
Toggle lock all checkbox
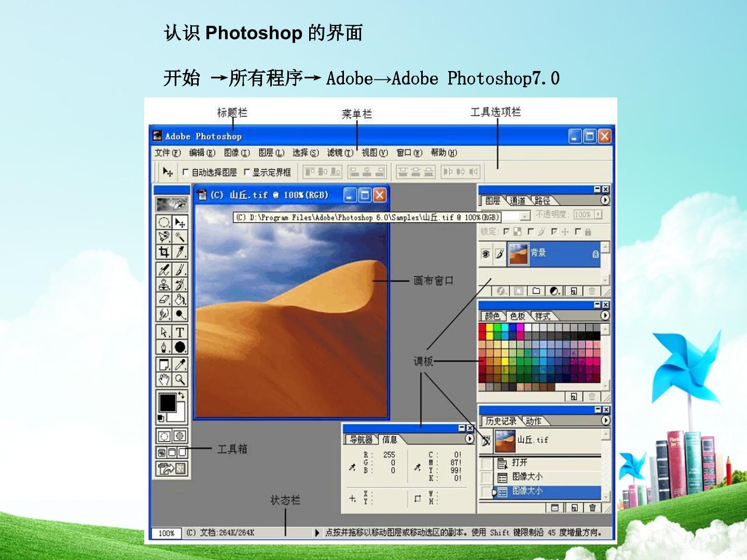click(578, 232)
